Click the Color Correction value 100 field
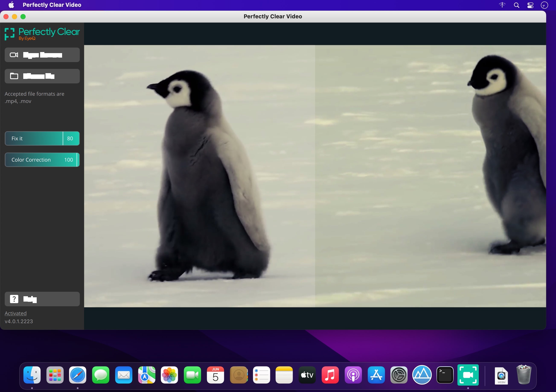Screen dimensions: 556x392 pyautogui.click(x=68, y=160)
